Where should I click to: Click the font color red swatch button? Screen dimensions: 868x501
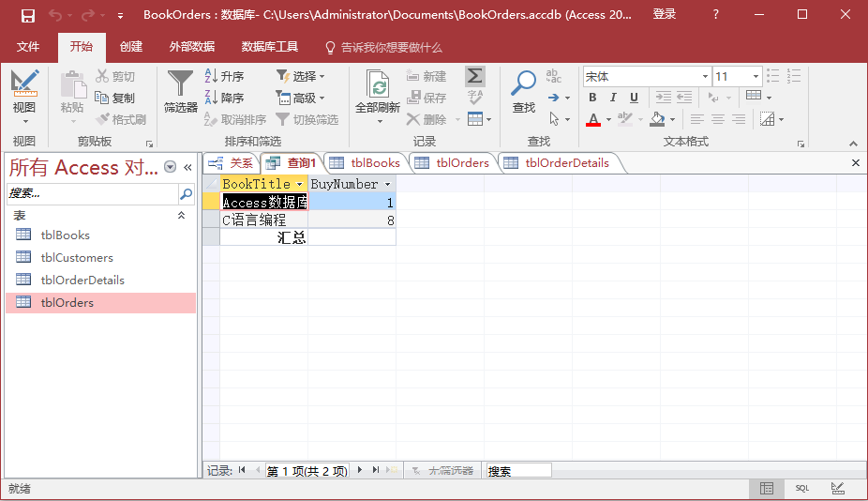point(592,119)
